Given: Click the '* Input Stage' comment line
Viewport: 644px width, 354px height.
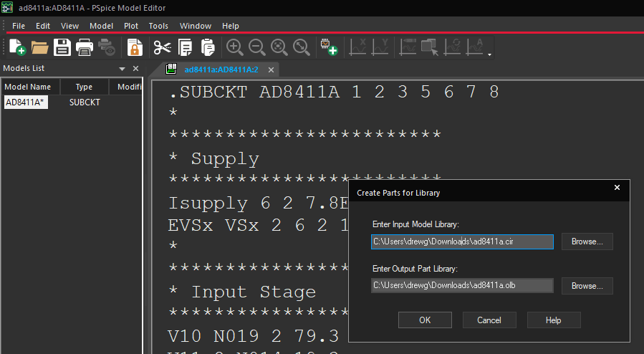Looking at the screenshot, I should [242, 292].
